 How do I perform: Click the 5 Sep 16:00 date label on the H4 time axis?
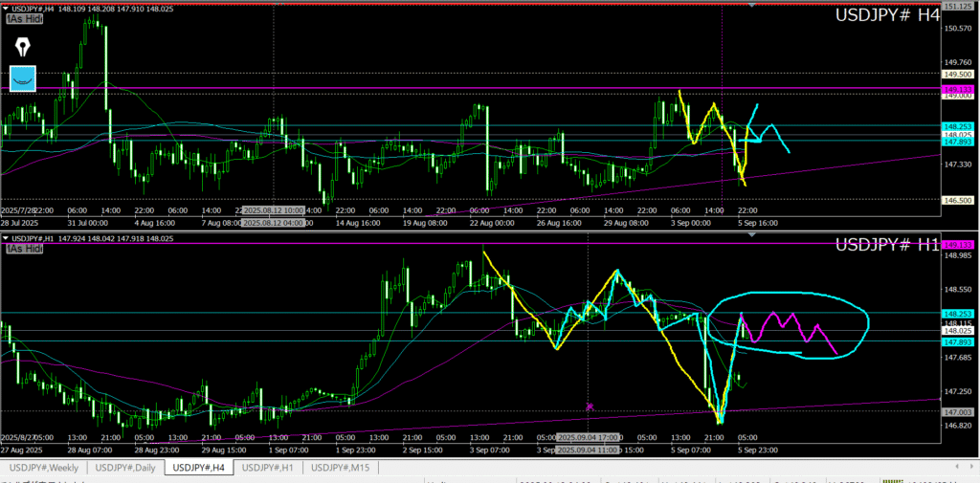[x=757, y=223]
